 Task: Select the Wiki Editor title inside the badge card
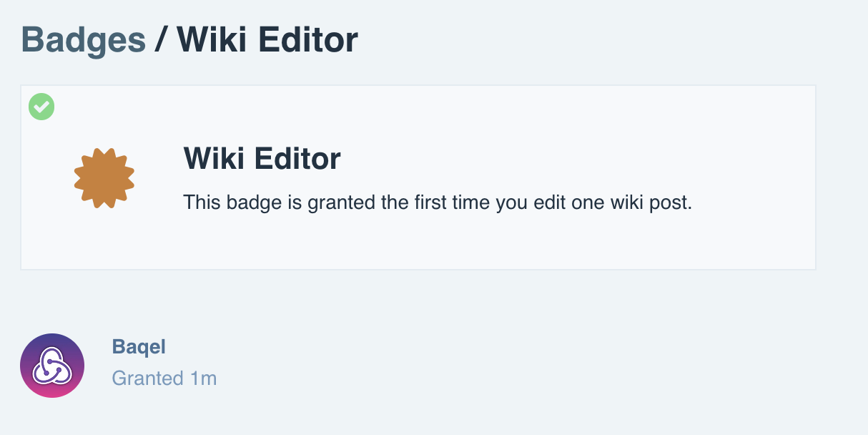pos(262,158)
